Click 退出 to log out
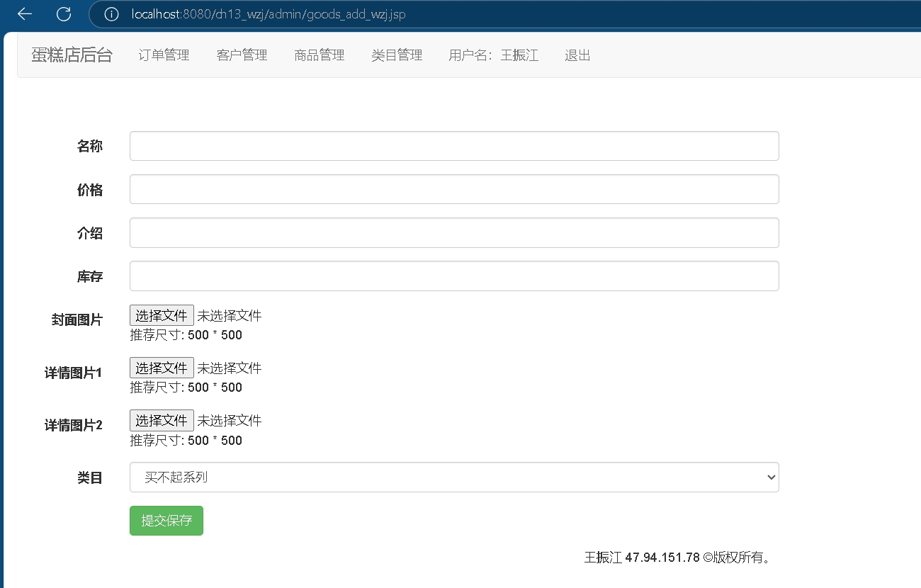The height and width of the screenshot is (588, 921). pos(577,55)
